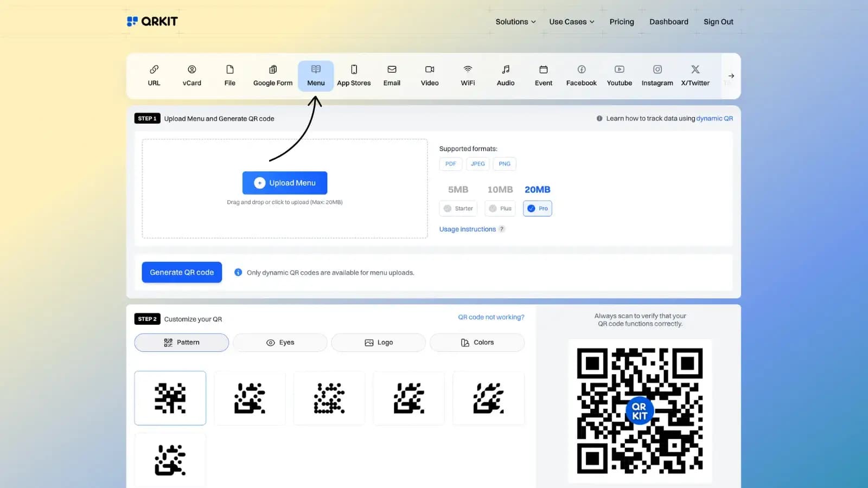Reveal more QR types with the right arrow
The height and width of the screenshot is (488, 868).
click(731, 76)
